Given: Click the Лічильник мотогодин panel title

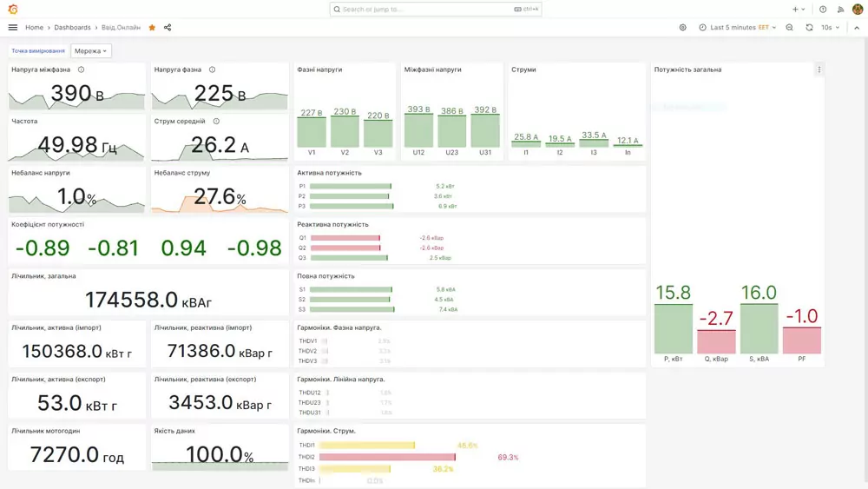Looking at the screenshot, I should click(x=46, y=431).
